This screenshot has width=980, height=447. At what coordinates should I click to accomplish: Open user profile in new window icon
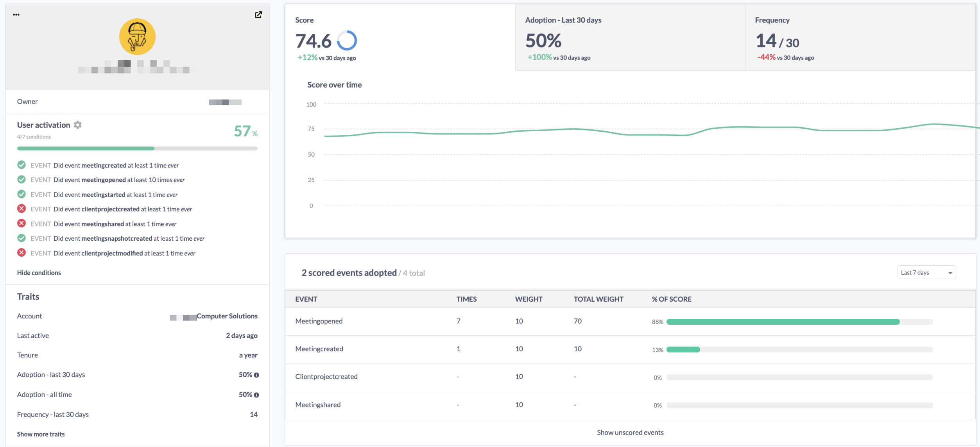point(258,14)
